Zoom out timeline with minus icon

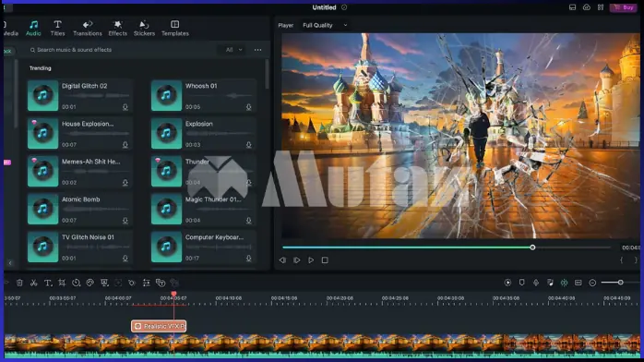point(592,283)
